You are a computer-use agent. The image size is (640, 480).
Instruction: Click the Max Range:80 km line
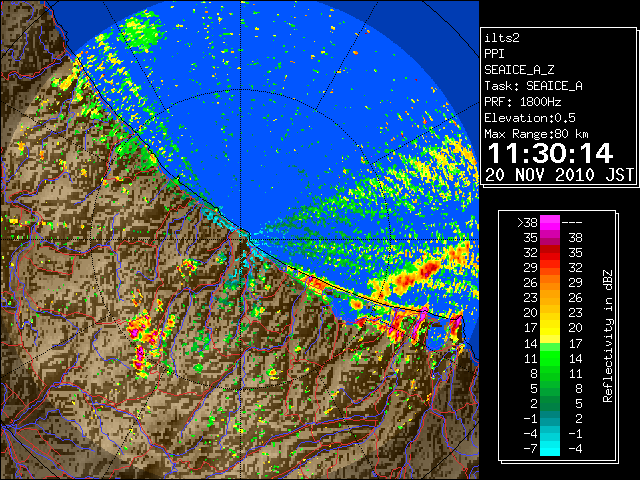click(x=536, y=134)
